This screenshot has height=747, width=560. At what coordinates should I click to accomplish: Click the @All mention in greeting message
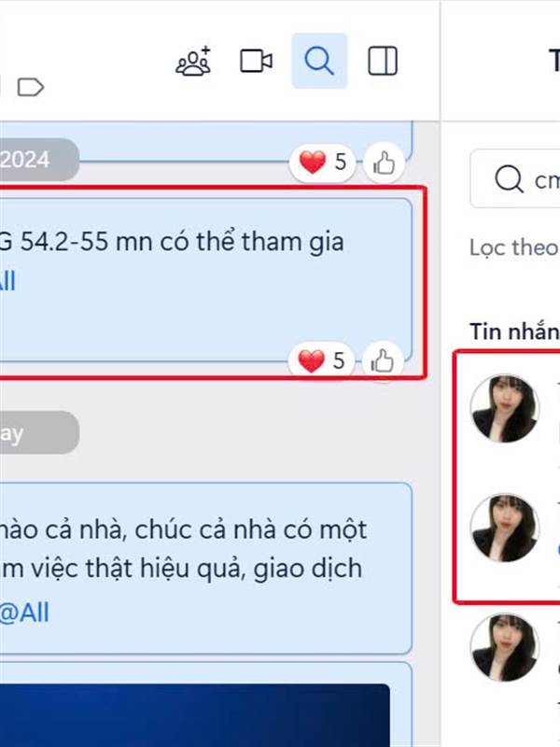pos(24,613)
